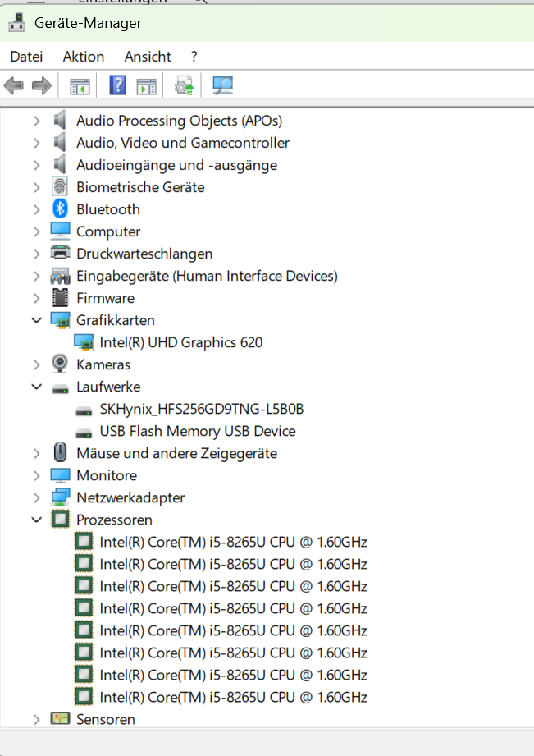
Task: Toggle the action pane toolbar icon
Action: tap(146, 87)
